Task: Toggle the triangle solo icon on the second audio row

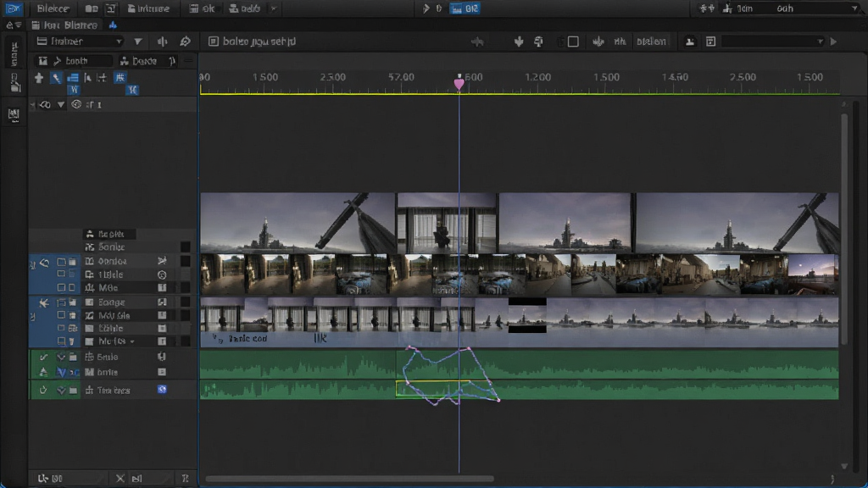Action: coord(44,372)
